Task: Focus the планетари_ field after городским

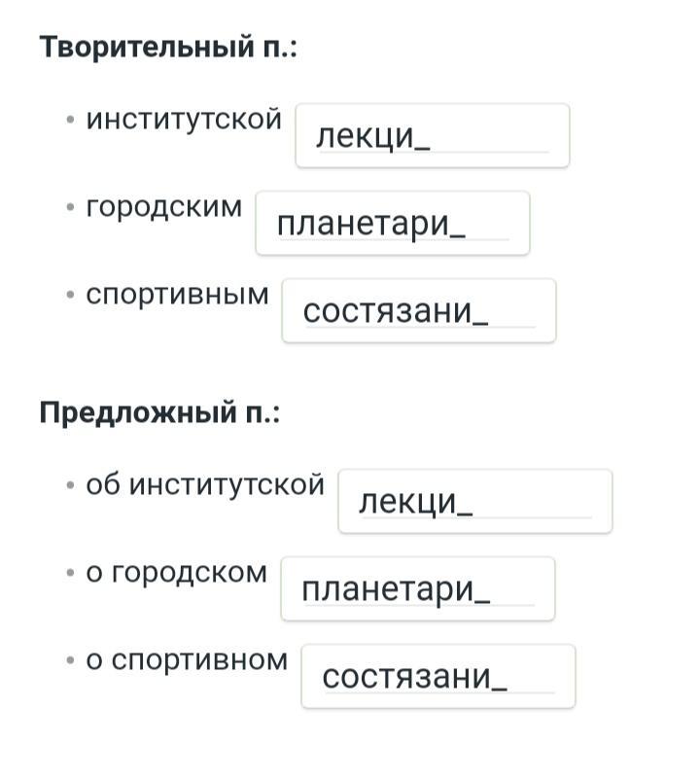Action: tap(393, 223)
